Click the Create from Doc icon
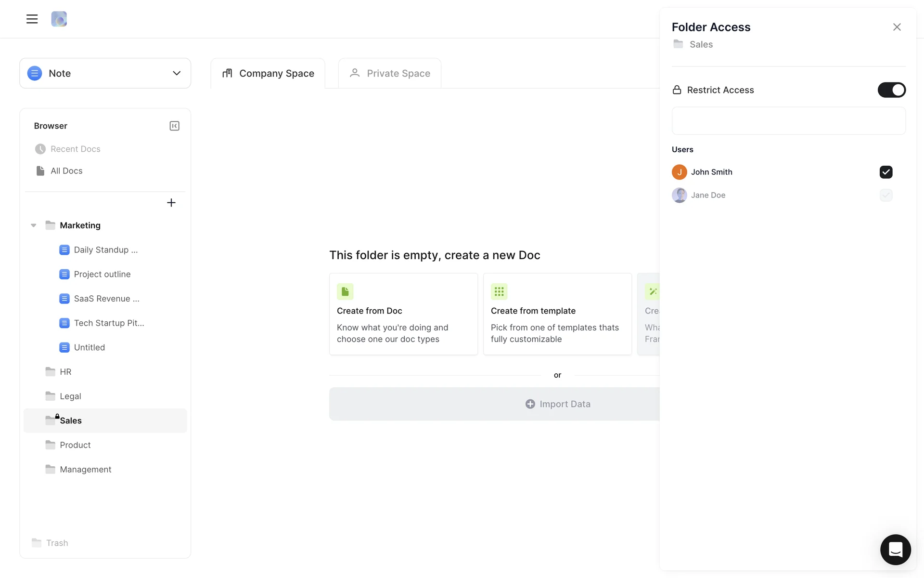The image size is (924, 578). tap(345, 291)
